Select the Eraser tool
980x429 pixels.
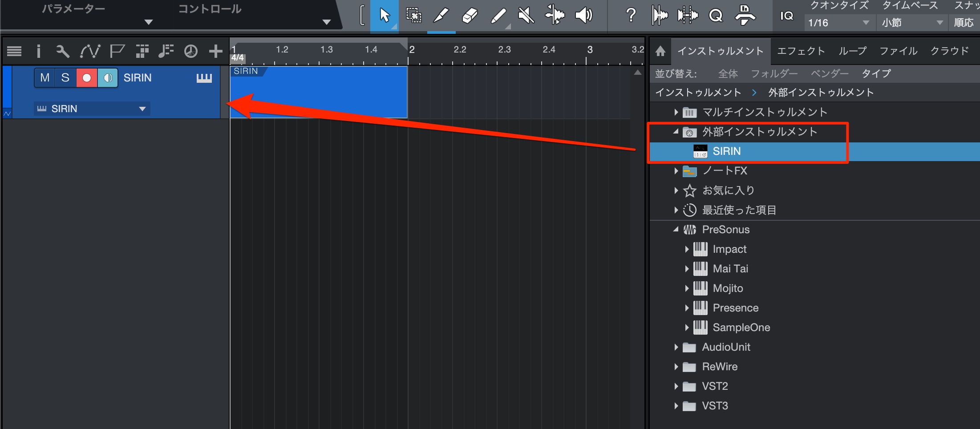[x=470, y=16]
